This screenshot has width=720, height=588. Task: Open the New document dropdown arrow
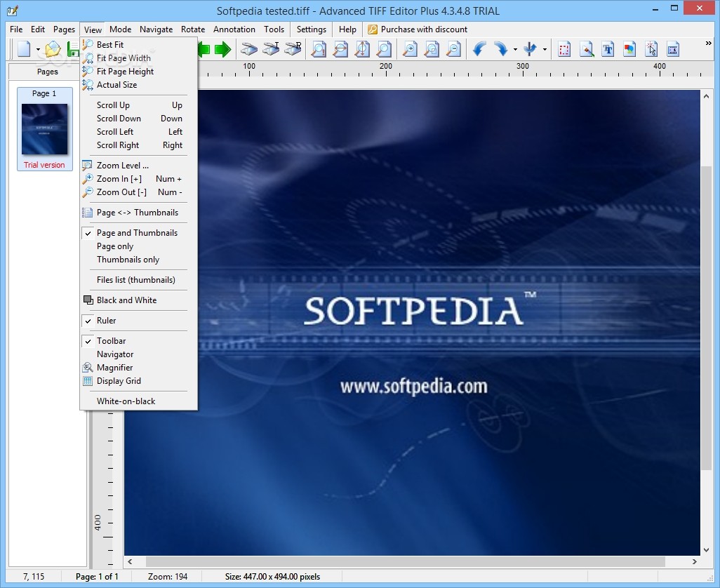click(x=38, y=49)
